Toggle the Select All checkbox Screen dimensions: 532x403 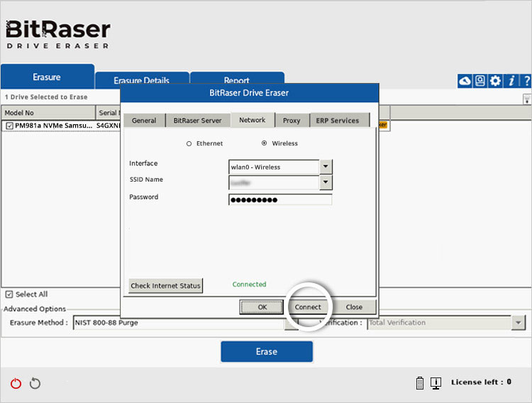pos(9,294)
